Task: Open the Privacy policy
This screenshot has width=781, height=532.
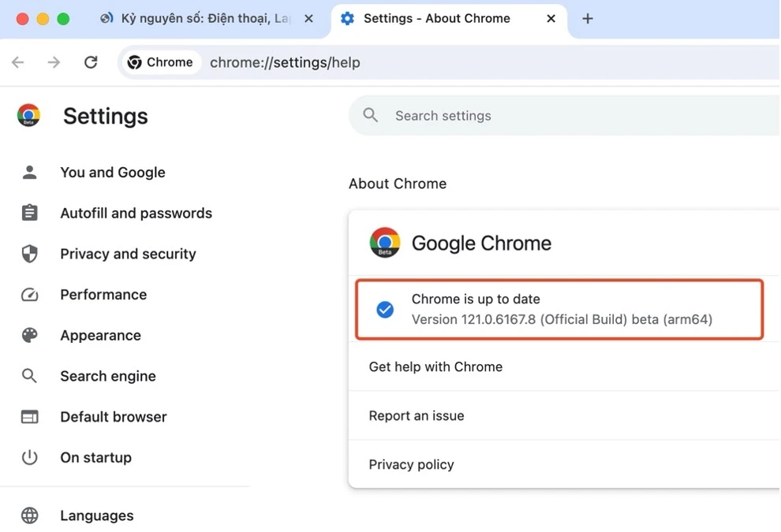Action: tap(411, 464)
